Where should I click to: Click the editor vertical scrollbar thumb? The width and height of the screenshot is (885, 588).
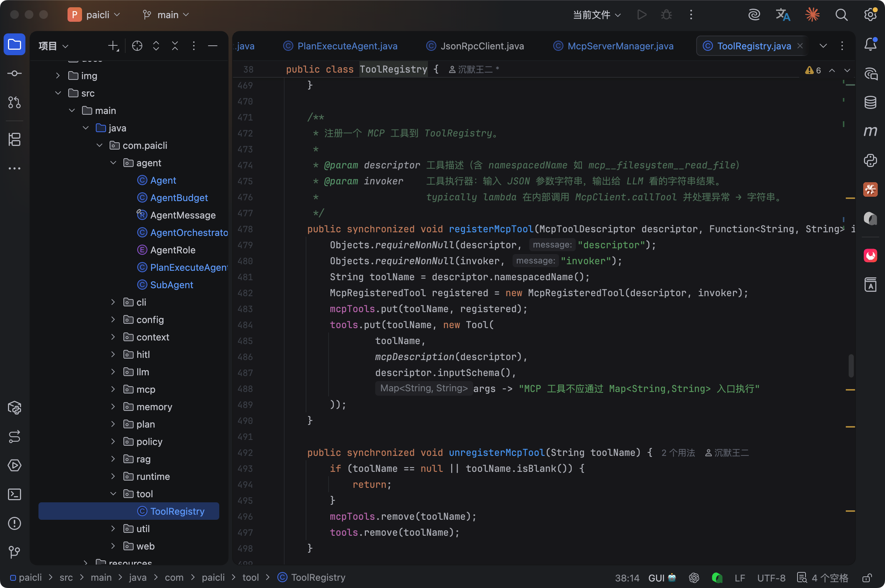click(851, 365)
